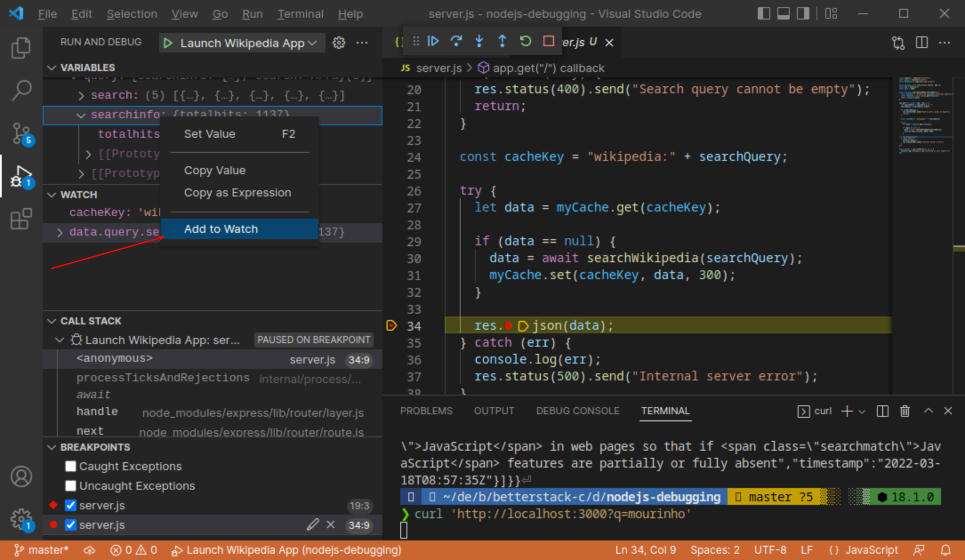The height and width of the screenshot is (560, 965).
Task: Continue execution in debug toolbar
Action: [433, 41]
